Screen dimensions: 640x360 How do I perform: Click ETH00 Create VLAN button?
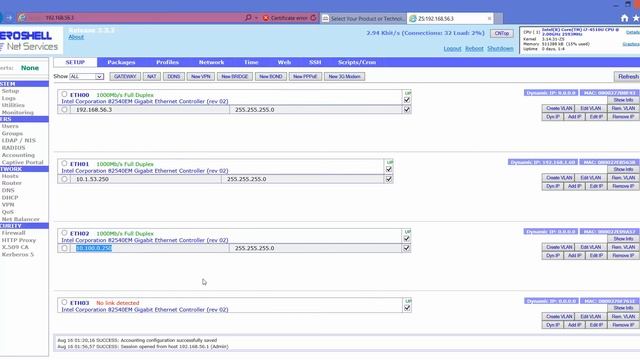click(559, 109)
